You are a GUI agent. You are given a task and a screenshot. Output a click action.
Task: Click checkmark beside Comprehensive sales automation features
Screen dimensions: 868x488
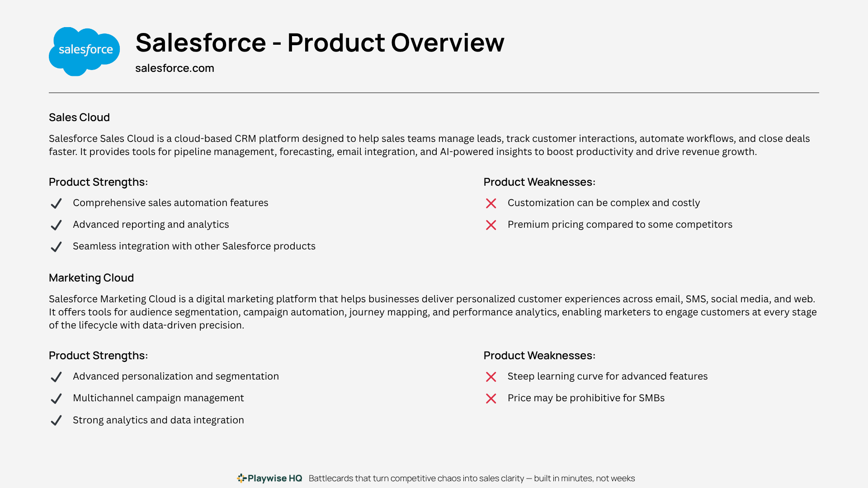[x=56, y=203]
